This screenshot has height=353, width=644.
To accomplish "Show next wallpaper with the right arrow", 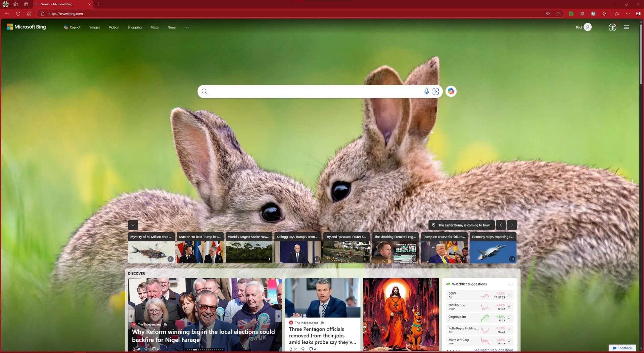I will (x=512, y=225).
